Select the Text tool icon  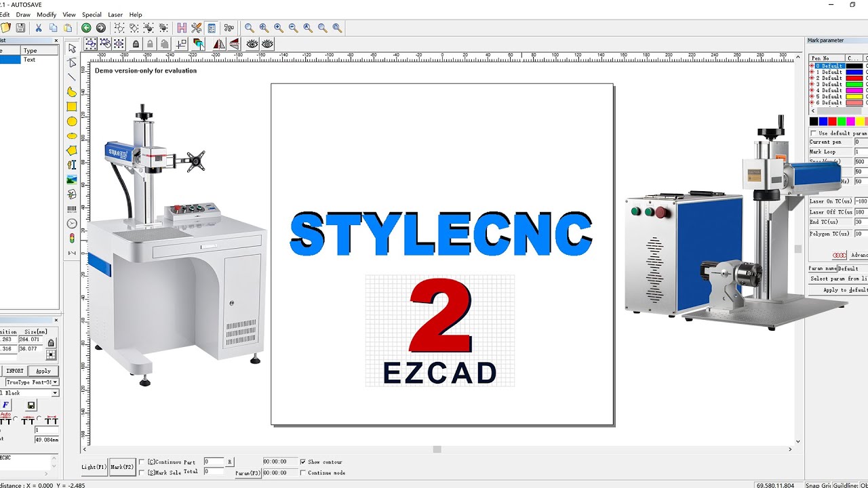coord(72,165)
